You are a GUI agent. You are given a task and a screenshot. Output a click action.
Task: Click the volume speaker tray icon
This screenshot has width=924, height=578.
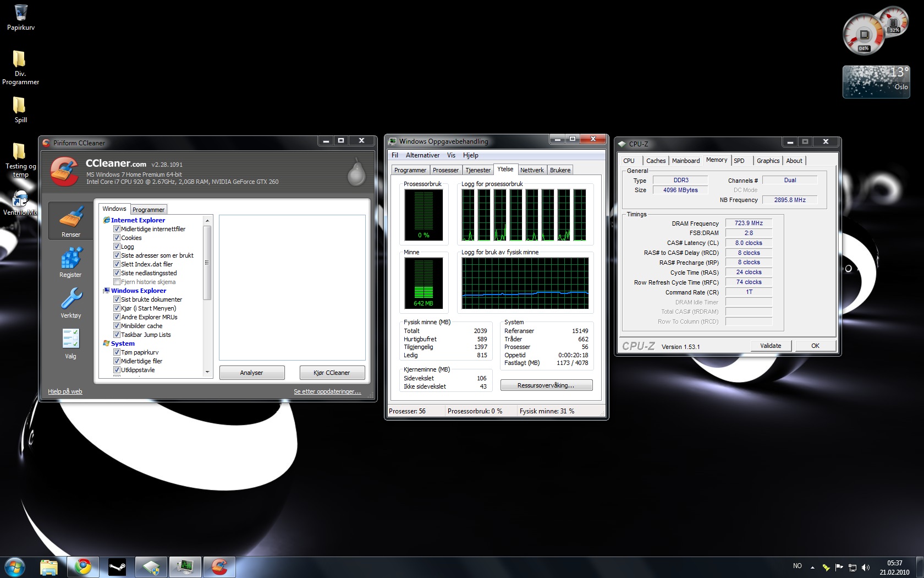866,568
